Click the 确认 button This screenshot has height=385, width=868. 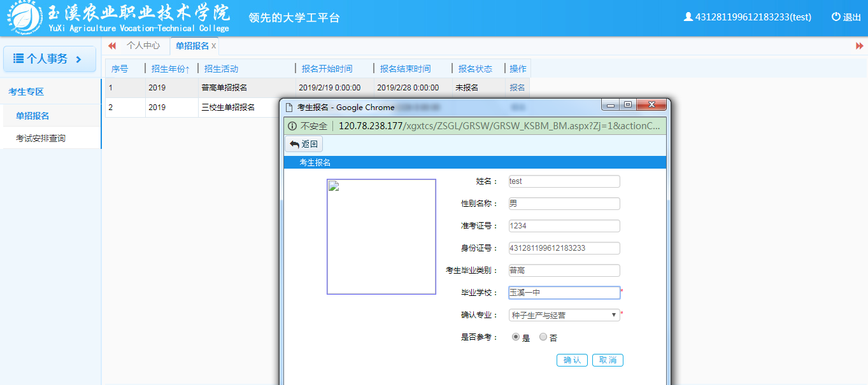click(x=572, y=360)
